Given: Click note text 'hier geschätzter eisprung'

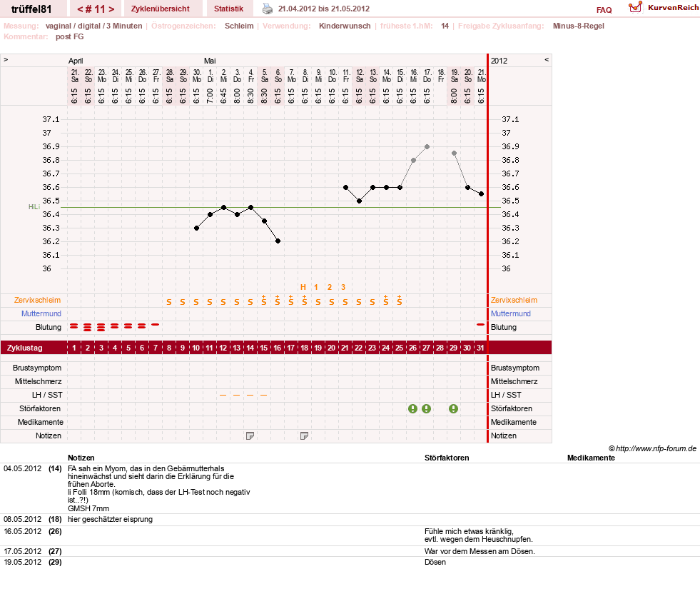Looking at the screenshot, I should coord(111,519).
